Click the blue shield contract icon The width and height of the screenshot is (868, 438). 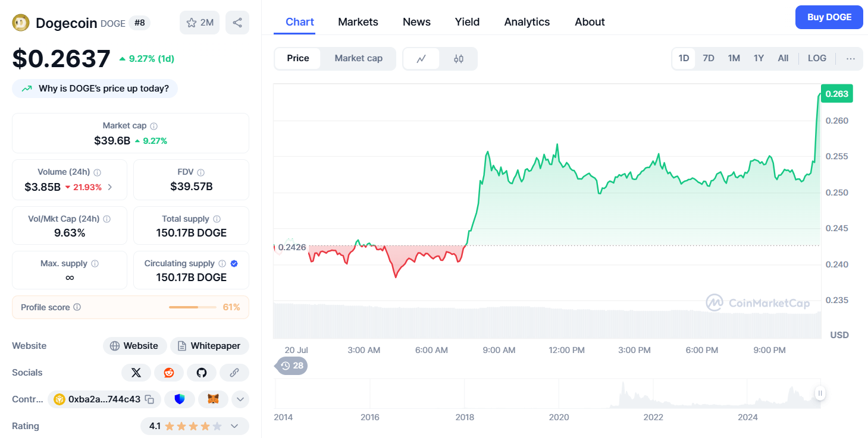180,399
